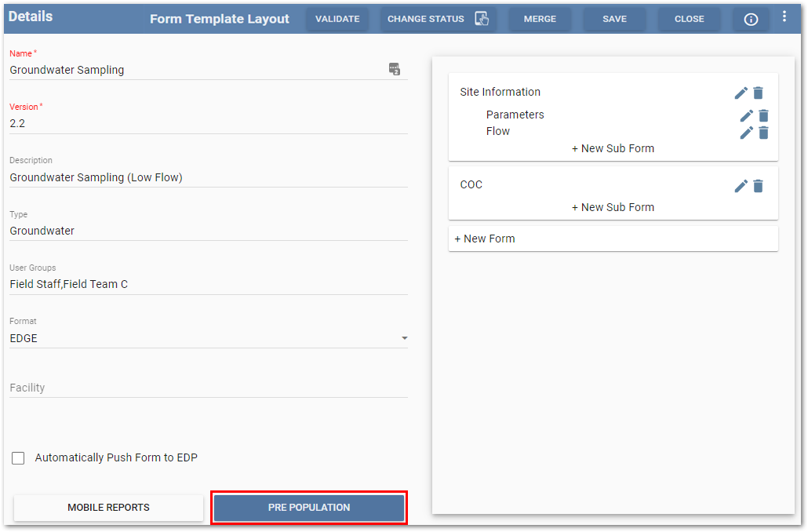Save the form template
Viewport: 808px width, 532px height.
(x=614, y=19)
